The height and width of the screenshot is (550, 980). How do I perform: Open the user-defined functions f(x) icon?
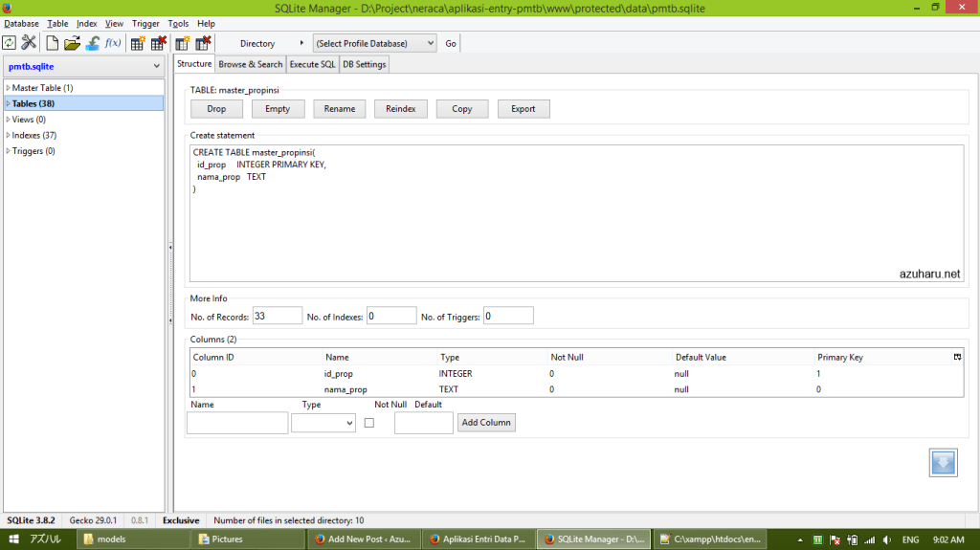(x=113, y=43)
